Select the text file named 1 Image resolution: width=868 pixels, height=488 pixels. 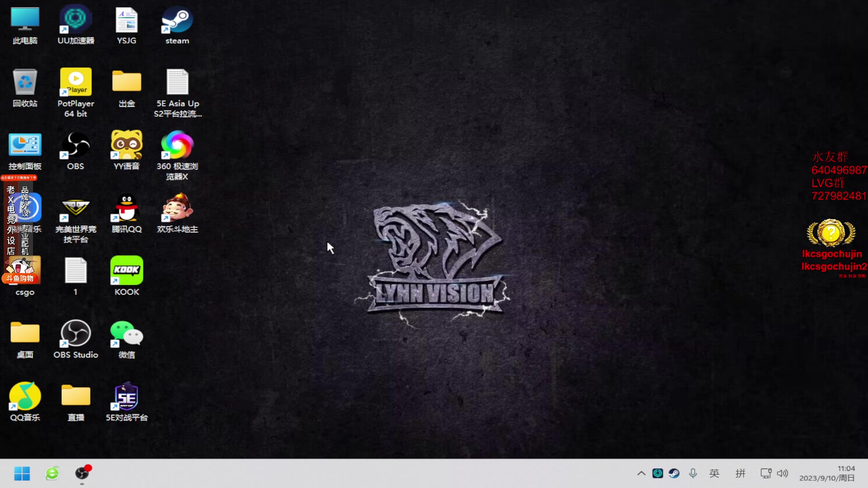point(75,277)
